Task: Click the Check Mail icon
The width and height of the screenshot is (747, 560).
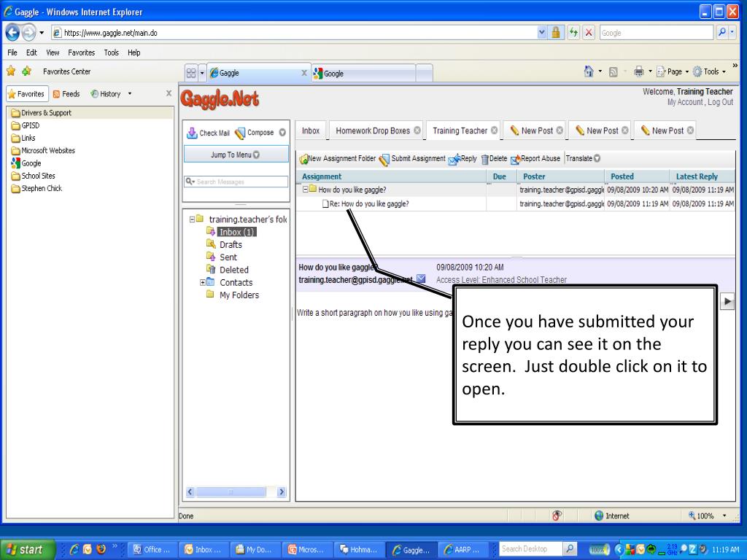Action: [192, 133]
